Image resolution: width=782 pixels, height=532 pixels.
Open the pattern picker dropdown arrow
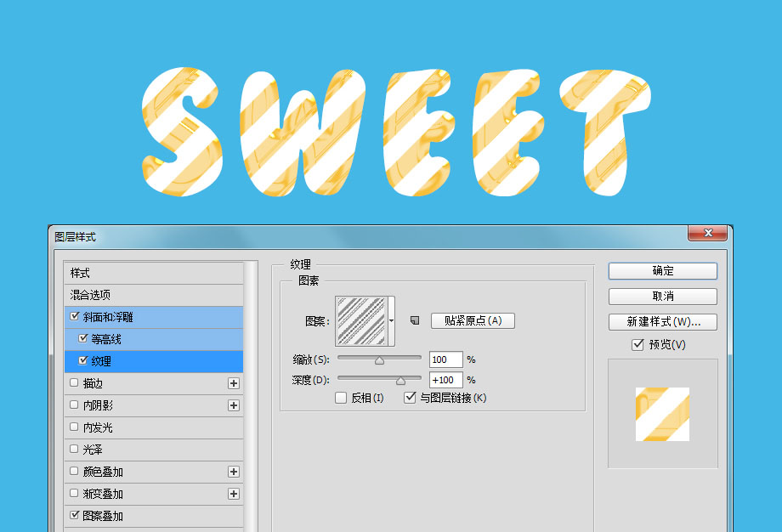(392, 320)
